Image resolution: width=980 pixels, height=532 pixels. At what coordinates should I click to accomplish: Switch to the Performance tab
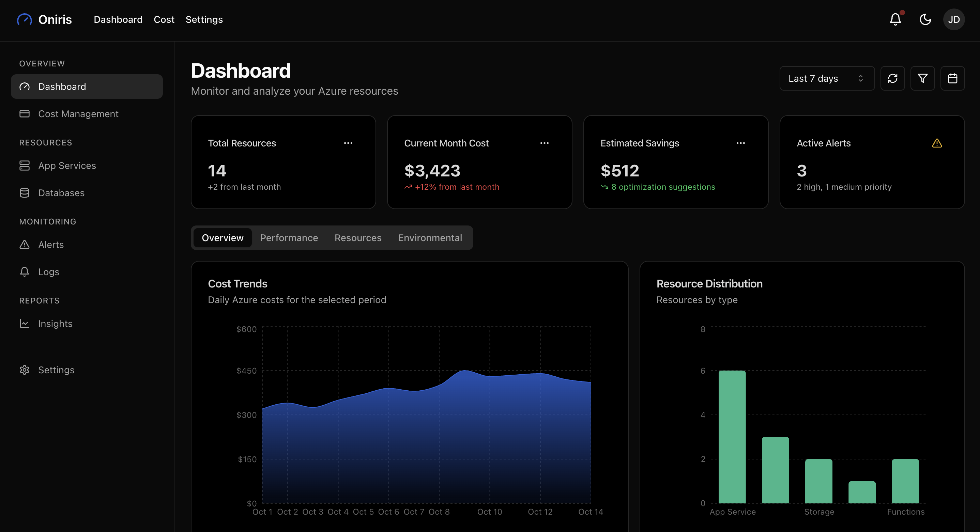[x=289, y=238]
